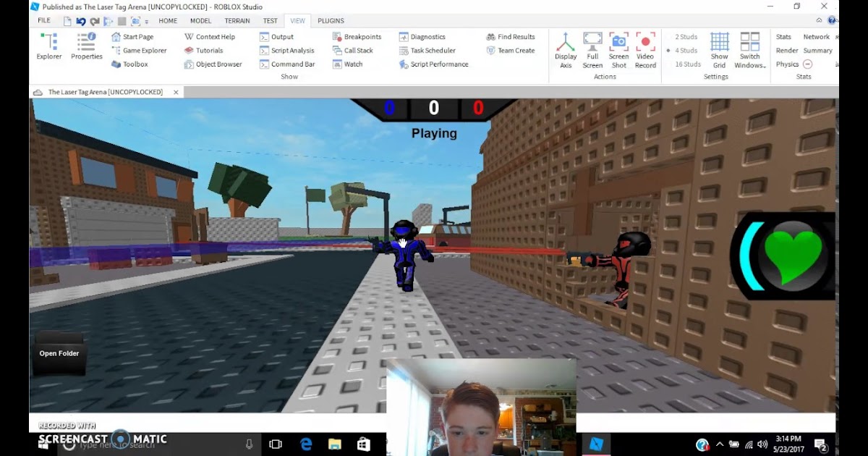The width and height of the screenshot is (868, 456).
Task: Toggle the Display Axis indicator
Action: pyautogui.click(x=566, y=51)
